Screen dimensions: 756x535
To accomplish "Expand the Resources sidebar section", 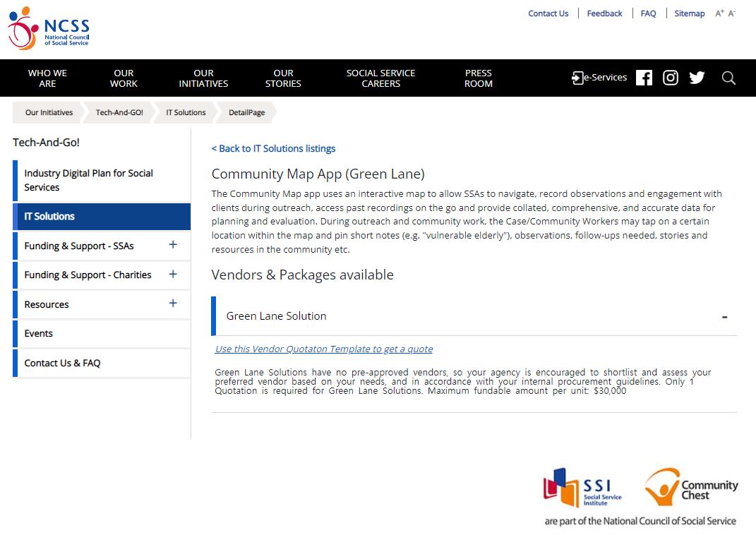I will click(x=173, y=303).
